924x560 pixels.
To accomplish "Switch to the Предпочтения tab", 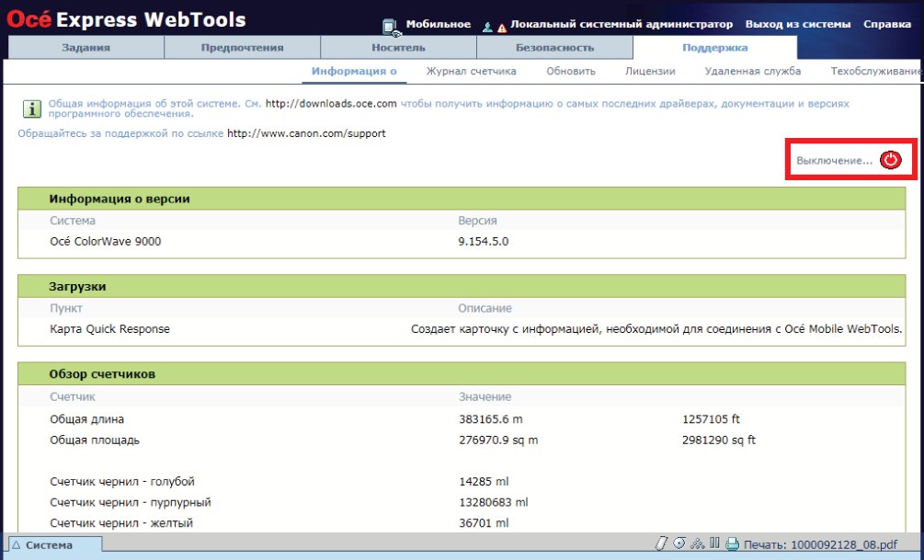I will tap(242, 48).
